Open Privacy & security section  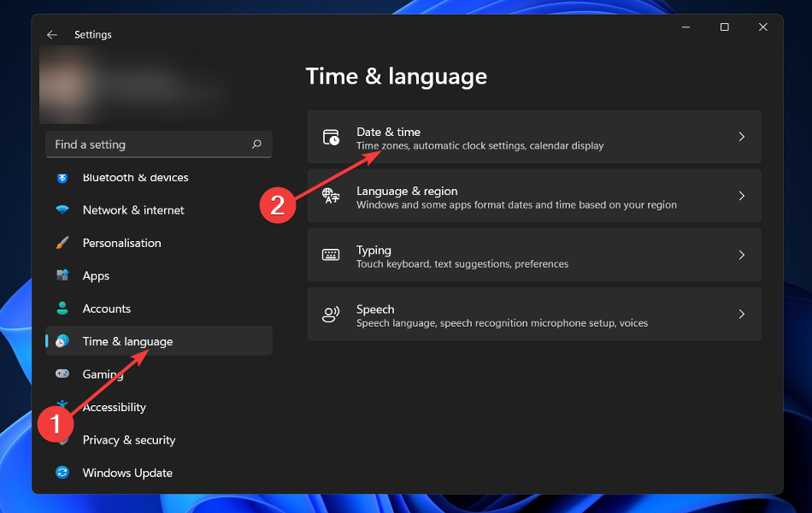158,439
